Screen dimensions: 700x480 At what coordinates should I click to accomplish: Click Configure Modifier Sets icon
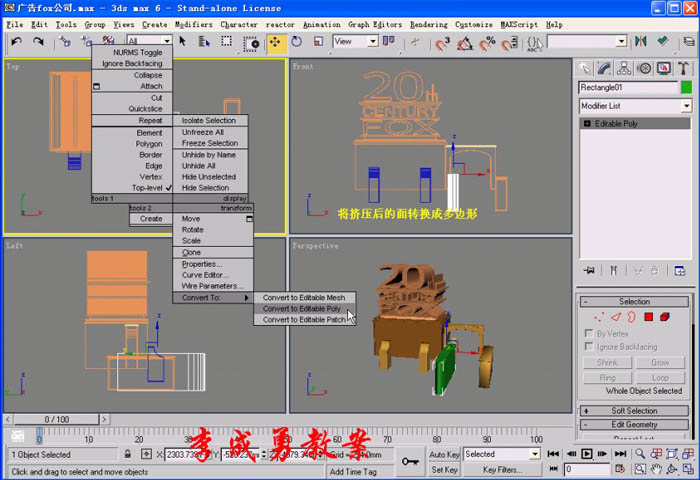tap(679, 271)
